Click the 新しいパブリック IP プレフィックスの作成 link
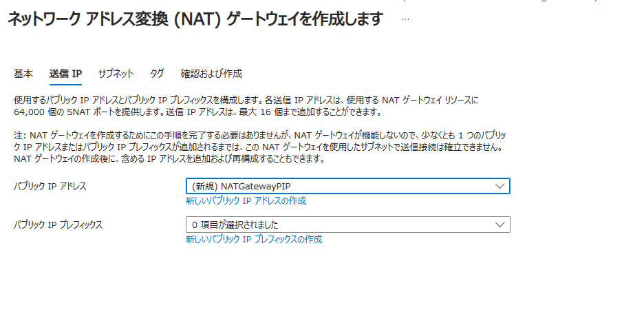The width and height of the screenshot is (644, 312). pyautogui.click(x=254, y=239)
